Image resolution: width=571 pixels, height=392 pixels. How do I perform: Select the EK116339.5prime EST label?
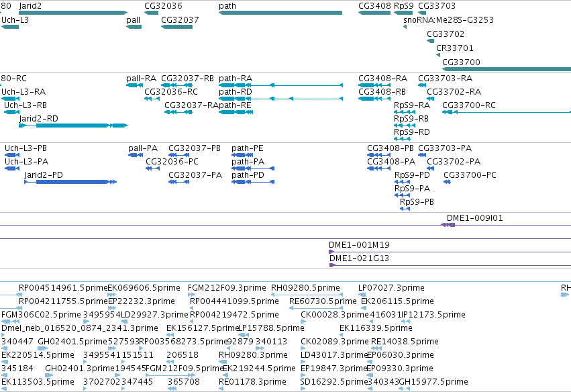pyautogui.click(x=376, y=328)
